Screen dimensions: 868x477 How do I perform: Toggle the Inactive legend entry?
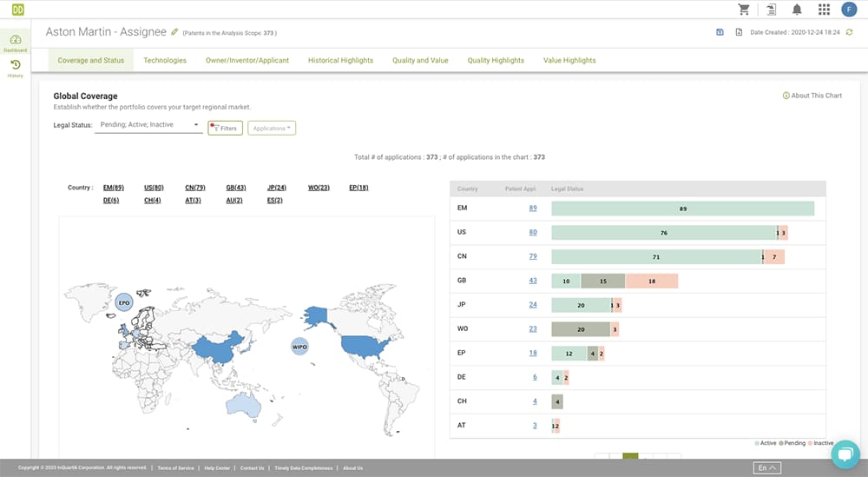(x=820, y=443)
